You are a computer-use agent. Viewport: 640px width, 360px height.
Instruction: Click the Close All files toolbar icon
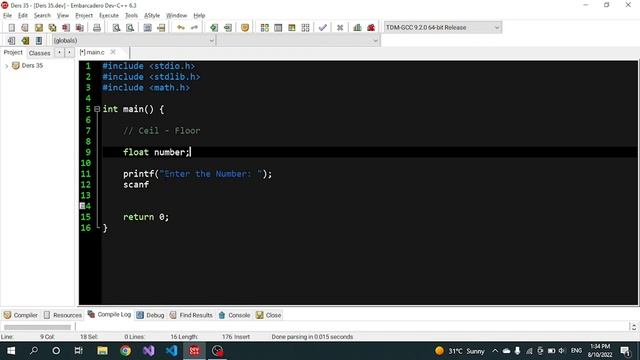(x=80, y=28)
